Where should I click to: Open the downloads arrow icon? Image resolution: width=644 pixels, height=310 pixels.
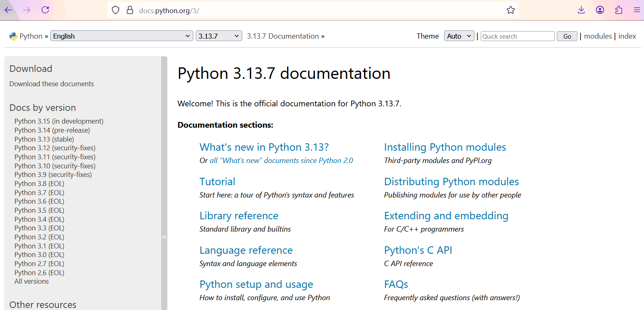pos(581,10)
